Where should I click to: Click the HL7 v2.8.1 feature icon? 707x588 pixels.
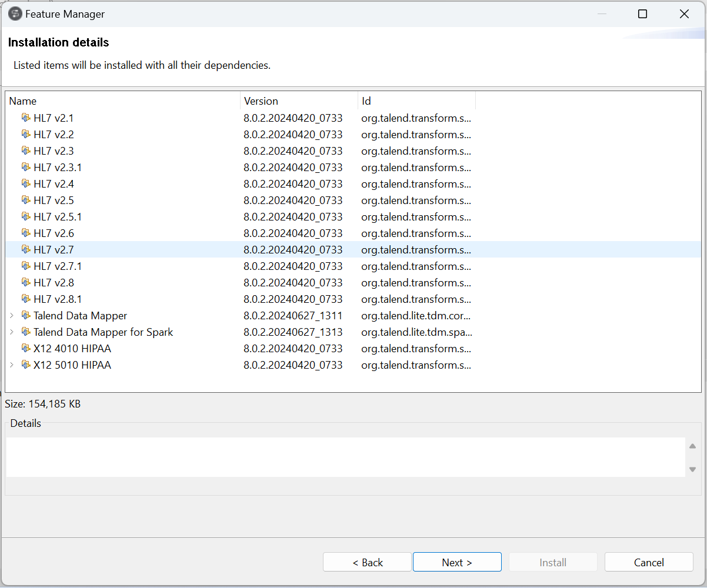[25, 299]
